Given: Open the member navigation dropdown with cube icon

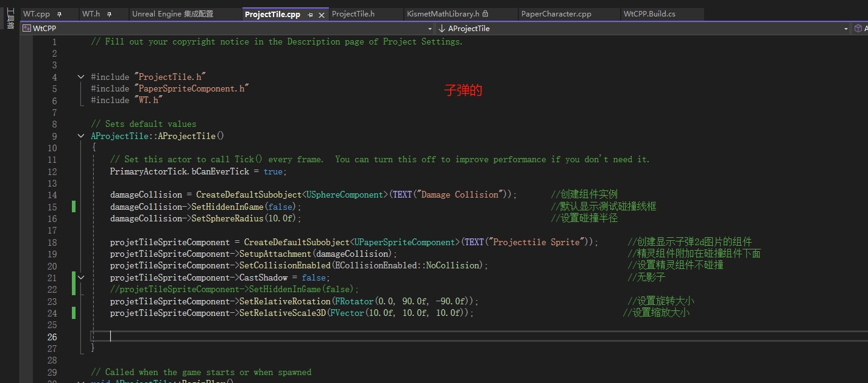Looking at the screenshot, I should point(860,28).
